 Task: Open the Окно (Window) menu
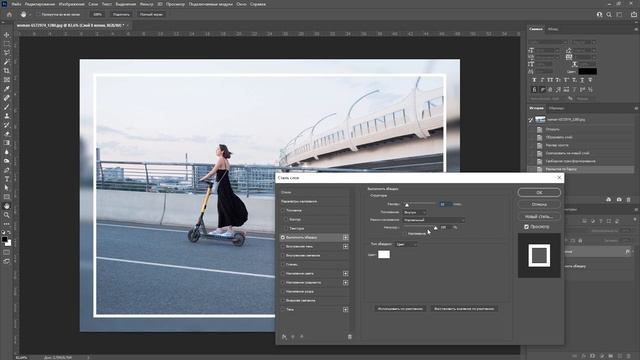(241, 4)
